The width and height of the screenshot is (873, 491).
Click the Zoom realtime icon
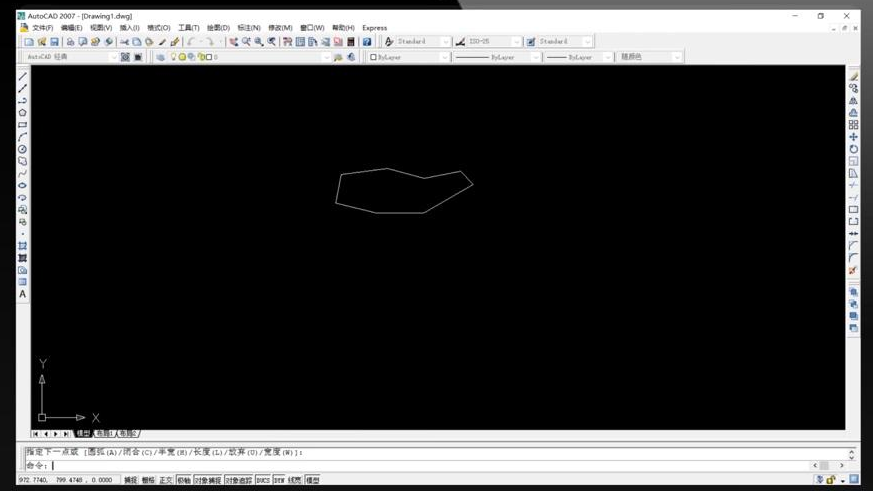coord(246,42)
